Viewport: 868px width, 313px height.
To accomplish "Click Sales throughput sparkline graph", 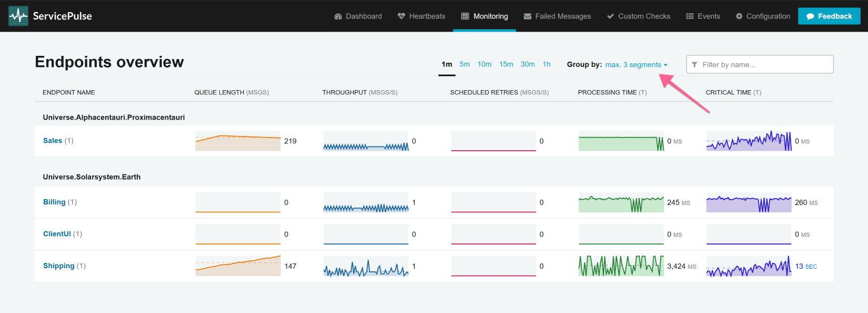I will tap(366, 141).
